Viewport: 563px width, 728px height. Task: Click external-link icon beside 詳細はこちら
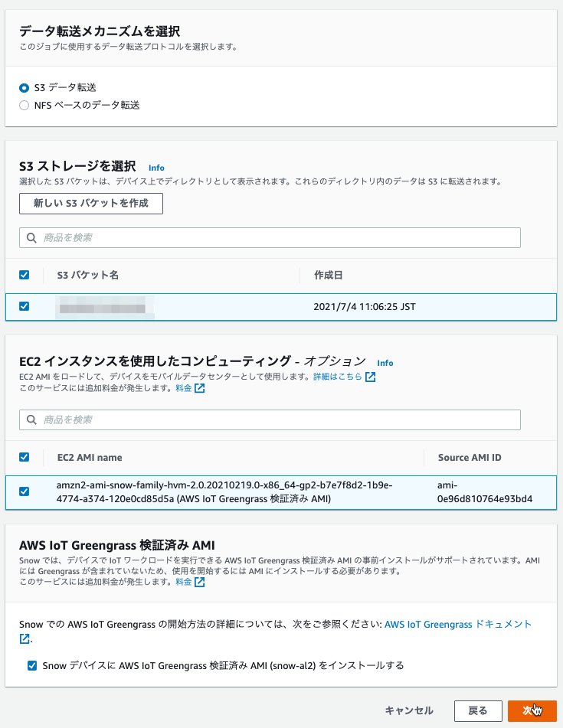(x=370, y=377)
